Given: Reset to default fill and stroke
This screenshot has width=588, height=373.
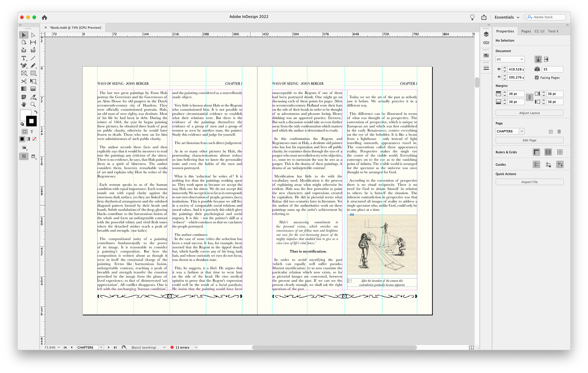Looking at the screenshot, I should click(22, 124).
